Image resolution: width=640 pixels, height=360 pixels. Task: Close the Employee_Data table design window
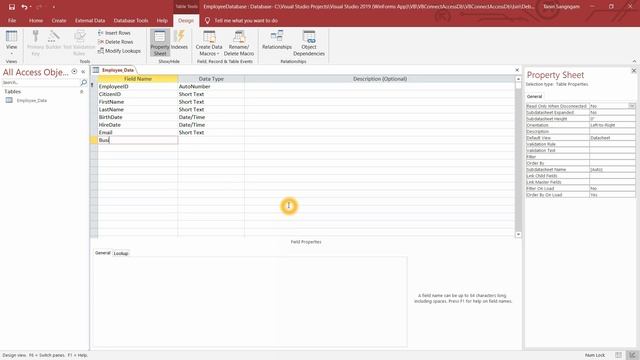517,70
